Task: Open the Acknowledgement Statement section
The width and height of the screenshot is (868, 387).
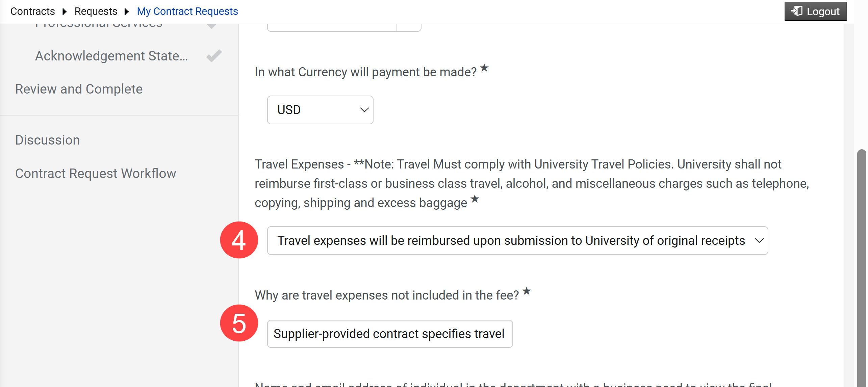Action: (x=111, y=56)
